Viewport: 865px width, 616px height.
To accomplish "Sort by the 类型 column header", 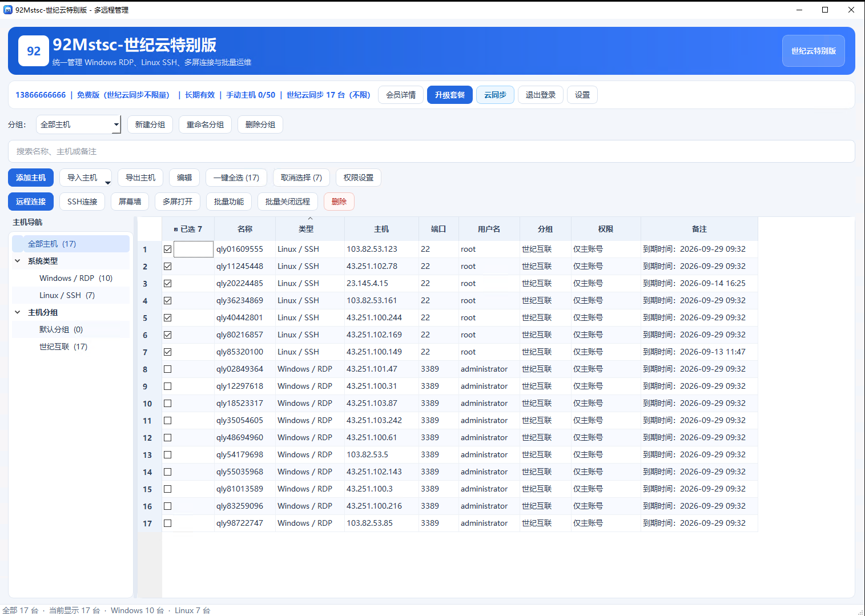I will 310,229.
